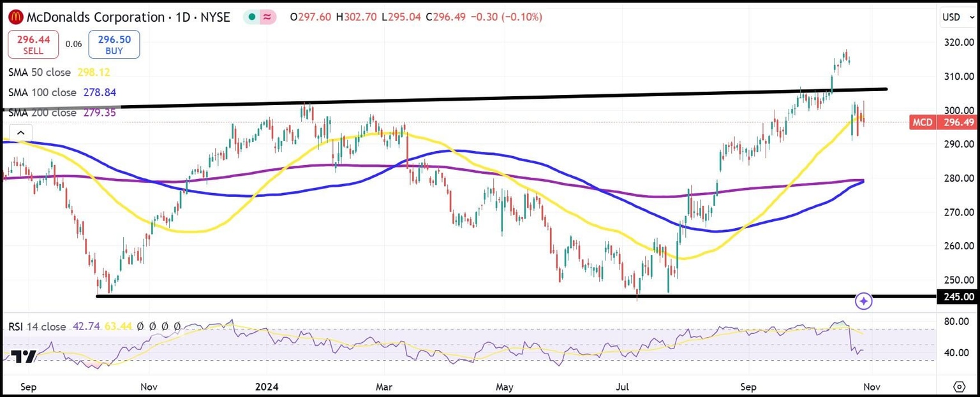The width and height of the screenshot is (980, 397).
Task: Click the 0.06 spread value
Action: [x=73, y=44]
